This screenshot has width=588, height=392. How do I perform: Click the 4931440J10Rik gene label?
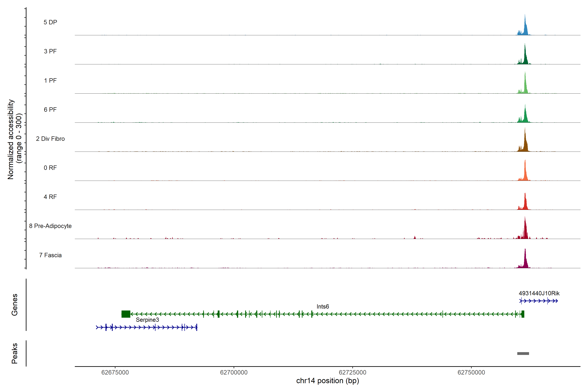pos(539,293)
